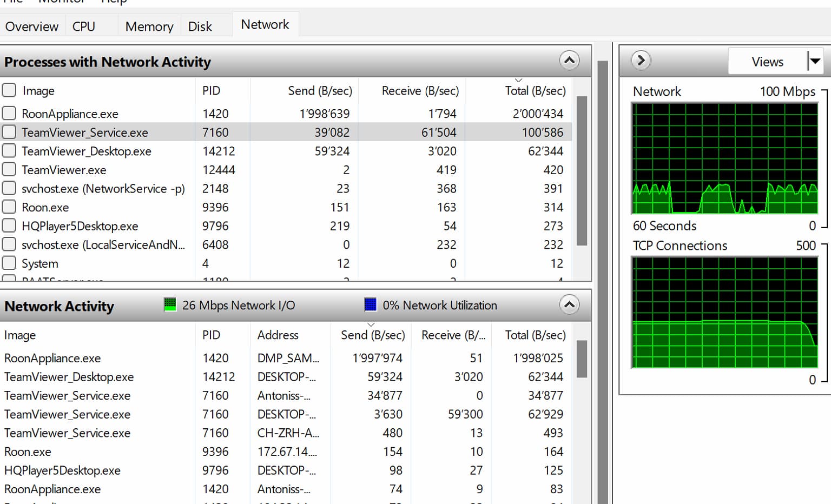Check the System process checkbox
This screenshot has height=504, width=831.
click(9, 263)
